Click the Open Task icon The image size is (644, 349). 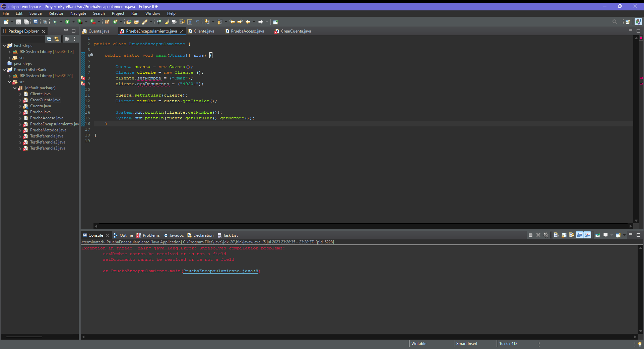pyautogui.click(x=136, y=22)
